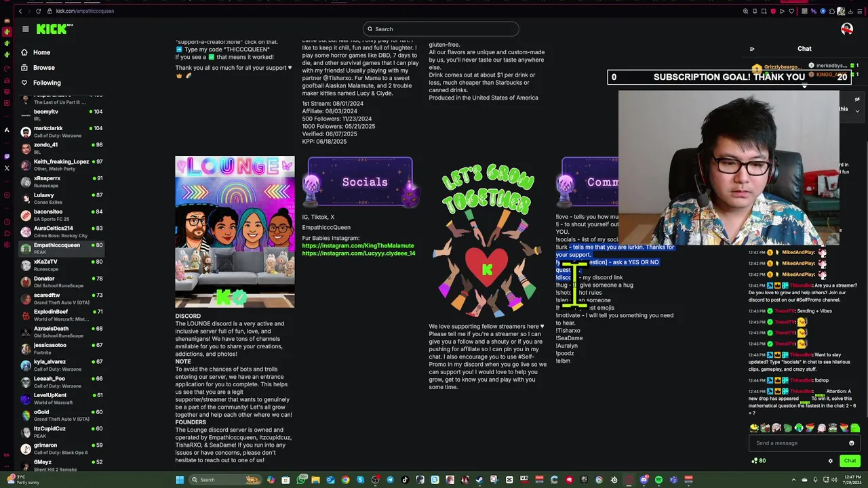This screenshot has height=488, width=868.
Task: Open kyla_alvarez channel
Action: tap(61, 365)
